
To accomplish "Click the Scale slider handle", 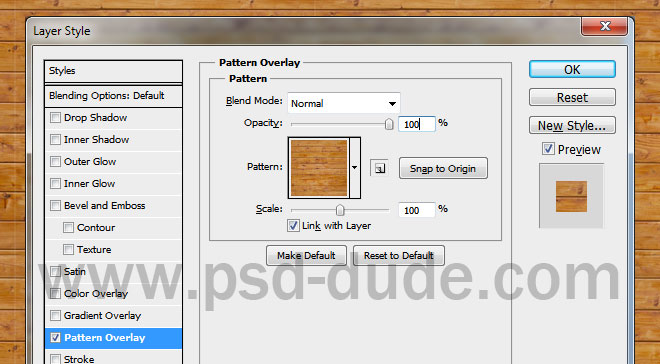I will tap(340, 210).
